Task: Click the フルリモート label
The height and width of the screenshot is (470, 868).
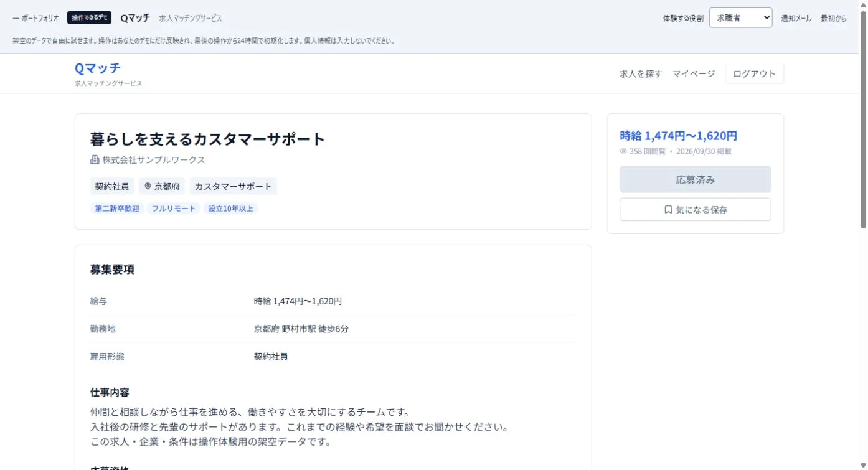Action: [x=174, y=209]
